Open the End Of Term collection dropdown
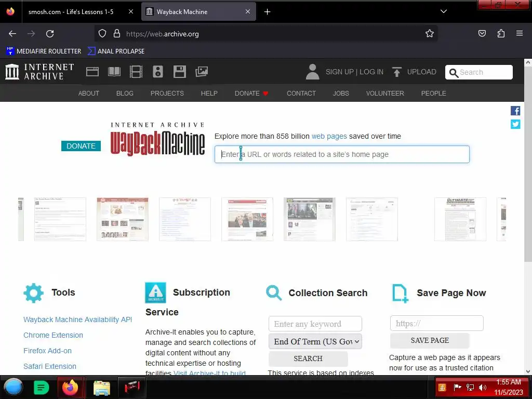Viewport: 532px width, 399px height. pos(315,341)
